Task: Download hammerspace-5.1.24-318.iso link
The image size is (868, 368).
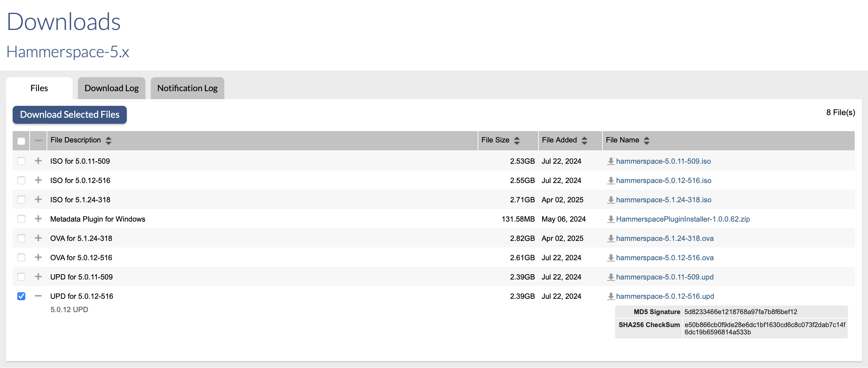Action: coord(663,200)
